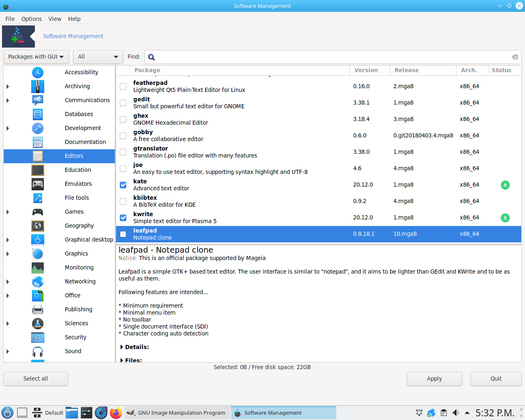Switch to GNU Image Manipulation Program in taskbar
This screenshot has height=420, width=525.
point(176,413)
